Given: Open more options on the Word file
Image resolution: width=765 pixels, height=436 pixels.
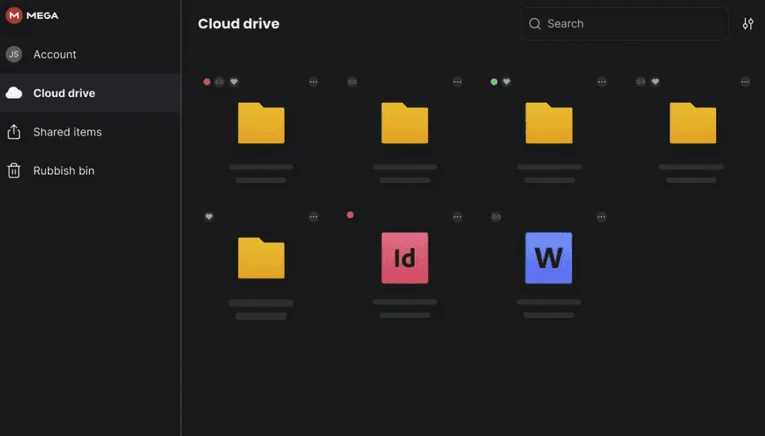Looking at the screenshot, I should (x=601, y=217).
